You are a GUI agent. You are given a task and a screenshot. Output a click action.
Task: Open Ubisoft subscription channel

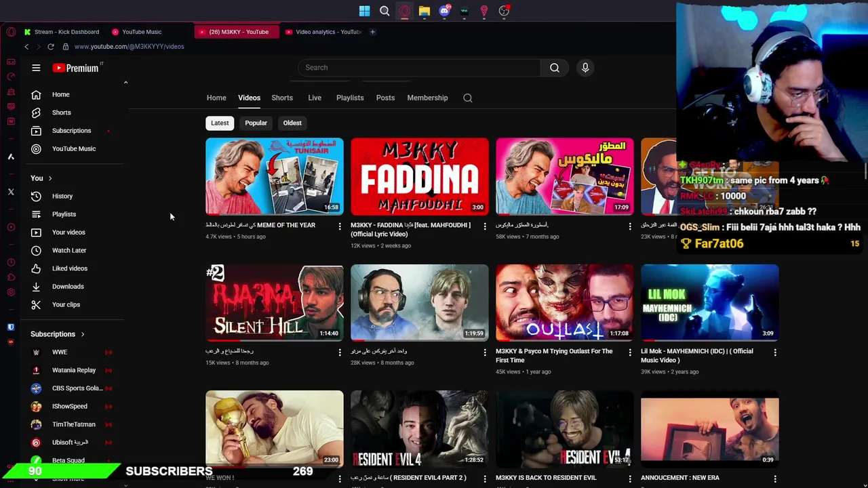click(70, 443)
